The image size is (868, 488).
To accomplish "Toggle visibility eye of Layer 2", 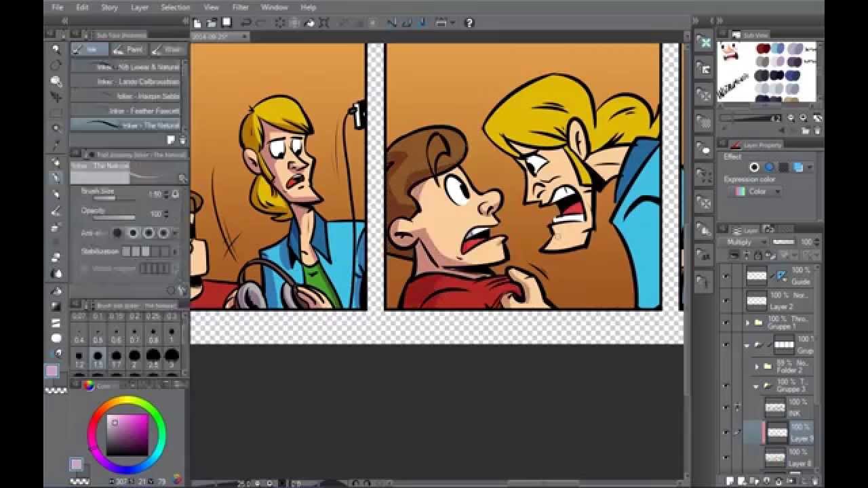I will click(726, 300).
